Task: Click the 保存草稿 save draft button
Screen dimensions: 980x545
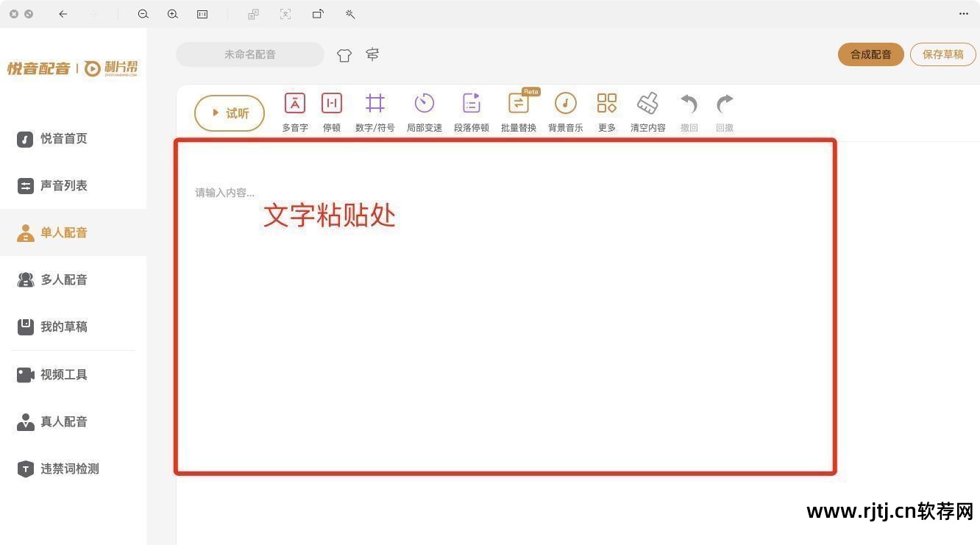Action: [x=943, y=54]
